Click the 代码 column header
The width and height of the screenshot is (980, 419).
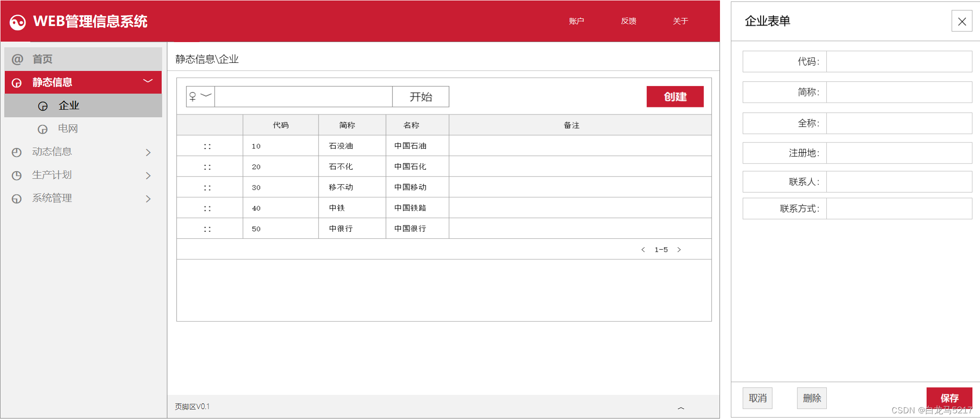(x=281, y=125)
